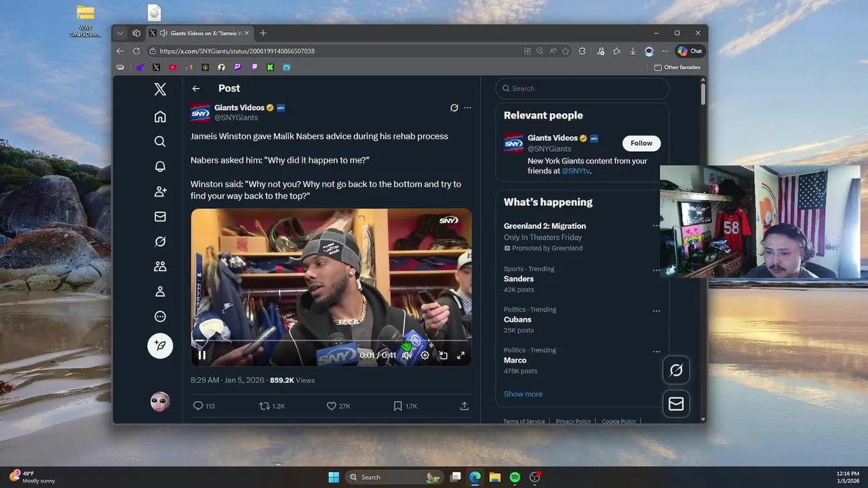The height and width of the screenshot is (488, 868).
Task: Open tab actions dropdown in Edge
Action: [120, 33]
